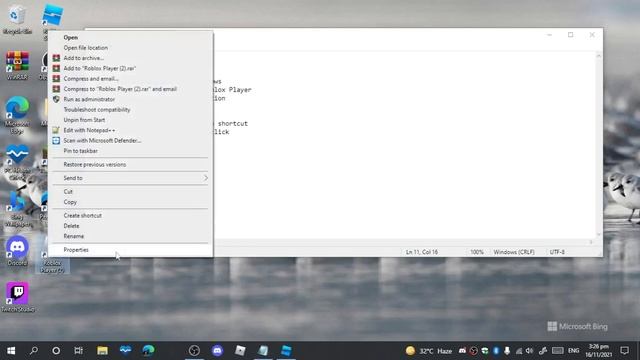The image size is (640, 360).
Task: Open the volume tray icon
Action: (529, 351)
